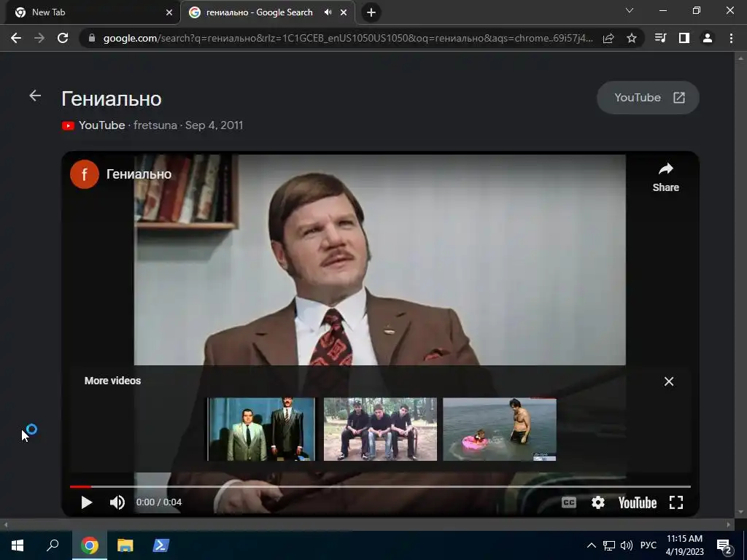Open thumbnail with two men in suits
The image size is (747, 560).
click(x=261, y=429)
